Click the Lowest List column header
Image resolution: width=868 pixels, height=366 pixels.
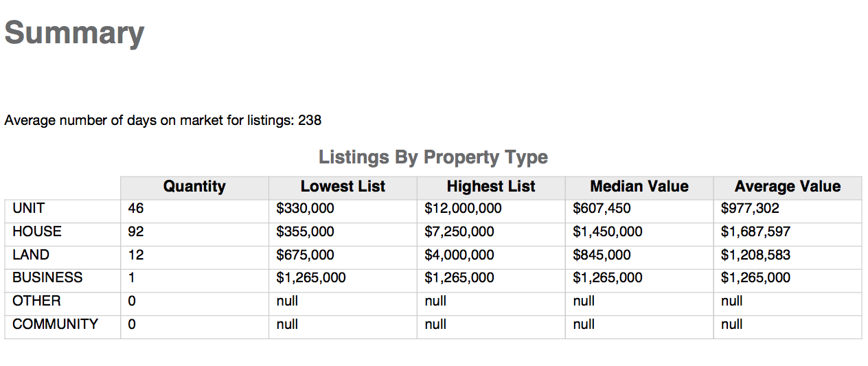tap(343, 187)
